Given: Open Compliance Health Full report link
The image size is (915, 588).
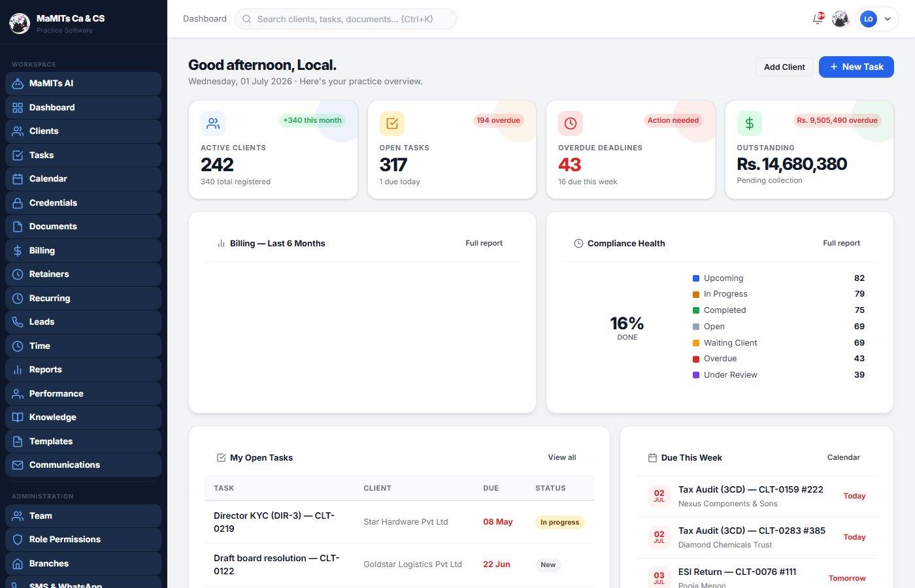Looking at the screenshot, I should [841, 243].
